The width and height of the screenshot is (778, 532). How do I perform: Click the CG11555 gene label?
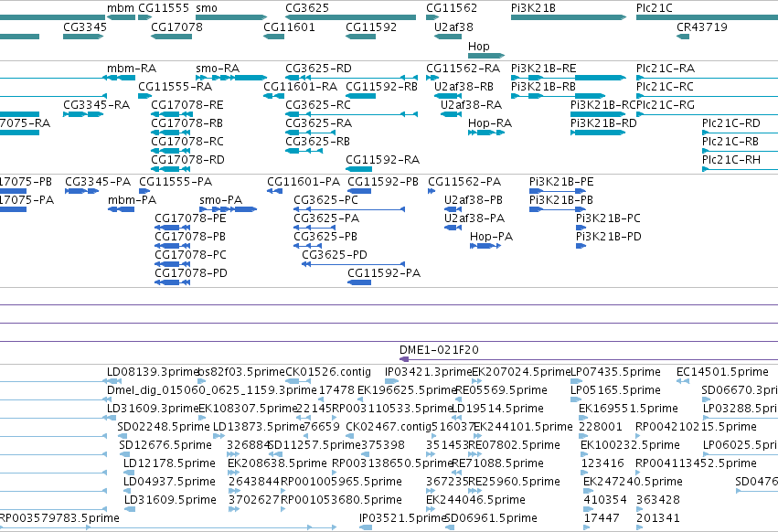coord(164,8)
